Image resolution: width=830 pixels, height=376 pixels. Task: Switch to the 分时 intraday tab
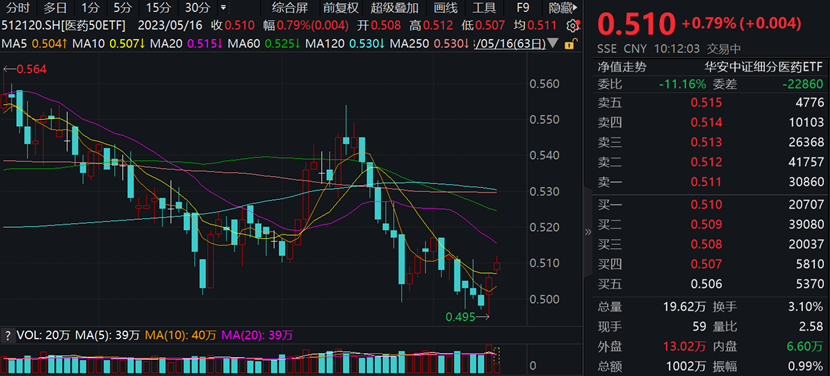[x=19, y=8]
